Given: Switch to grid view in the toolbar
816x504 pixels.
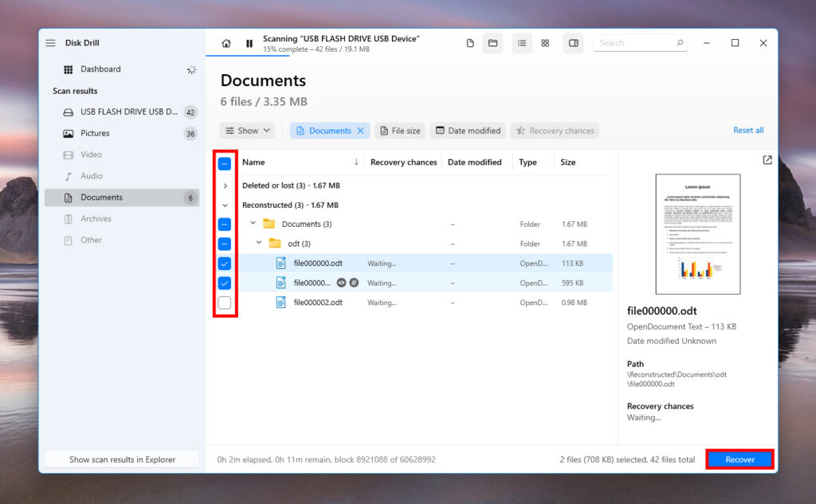Looking at the screenshot, I should point(545,43).
